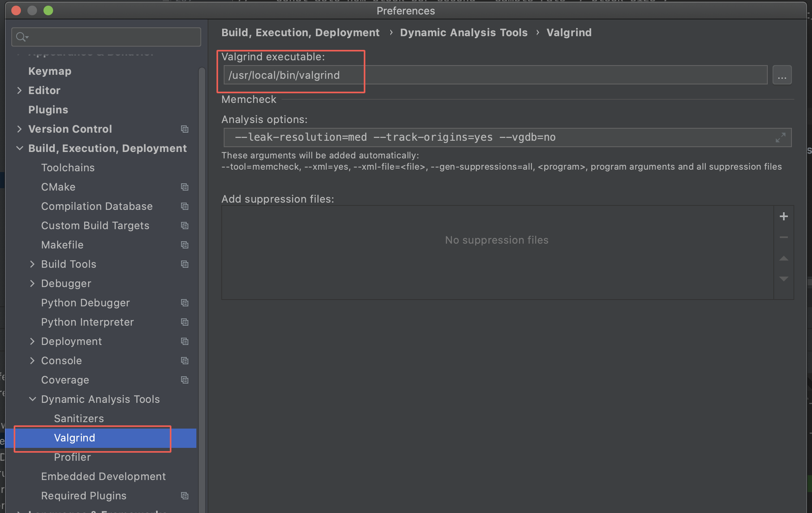Click project-level icon next to Python Interpreter
The image size is (812, 513).
click(185, 322)
